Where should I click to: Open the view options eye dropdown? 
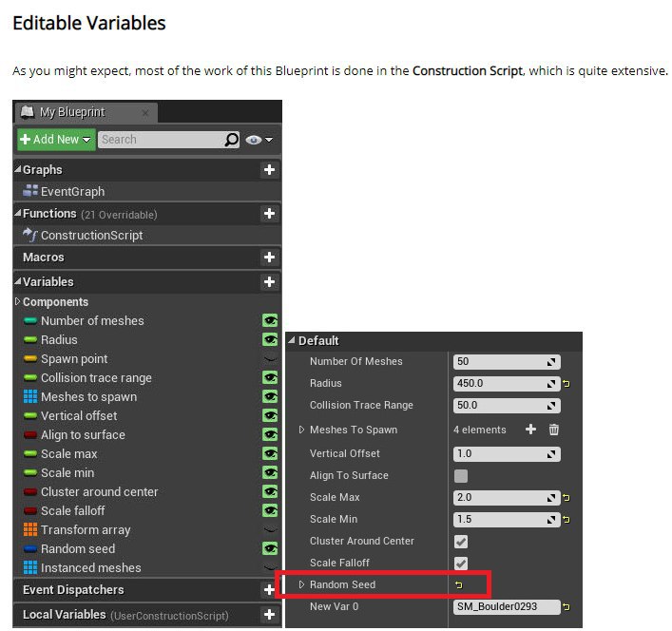[x=258, y=140]
